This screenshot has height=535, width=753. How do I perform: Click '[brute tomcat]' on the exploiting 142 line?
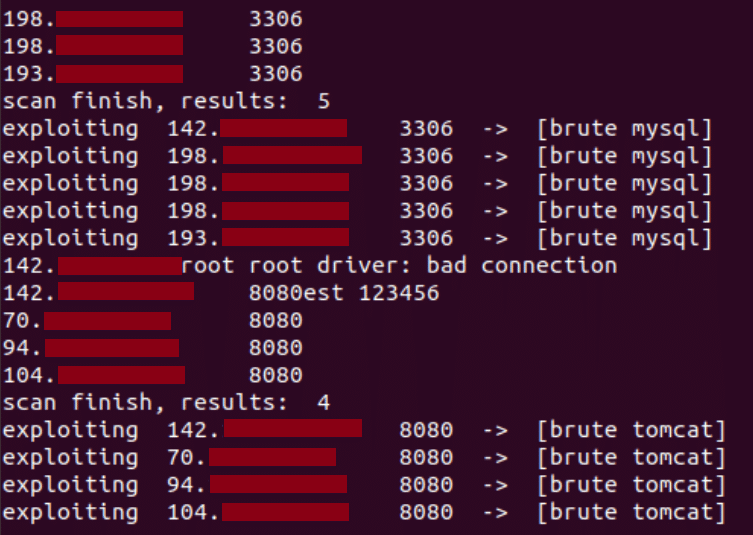click(630, 430)
